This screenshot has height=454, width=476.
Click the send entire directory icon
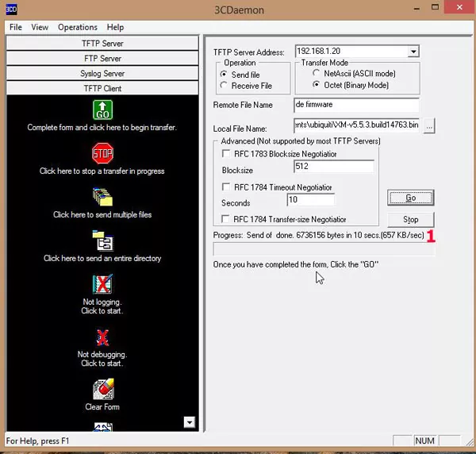click(102, 240)
